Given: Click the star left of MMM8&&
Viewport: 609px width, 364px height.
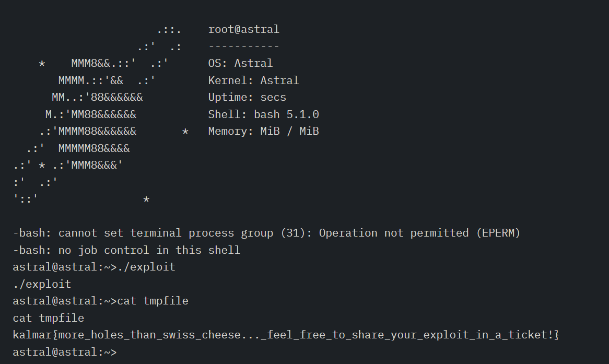Looking at the screenshot, I should [x=42, y=64].
